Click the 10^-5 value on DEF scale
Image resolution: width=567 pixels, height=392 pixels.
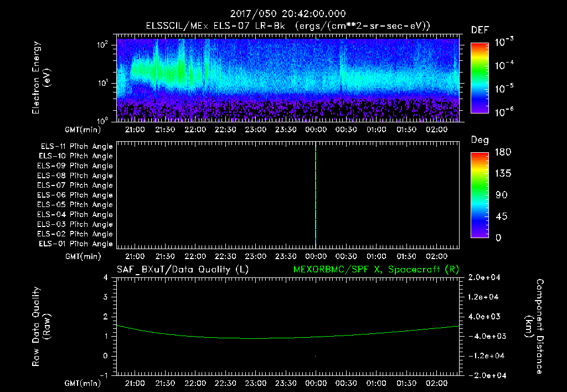(x=504, y=89)
